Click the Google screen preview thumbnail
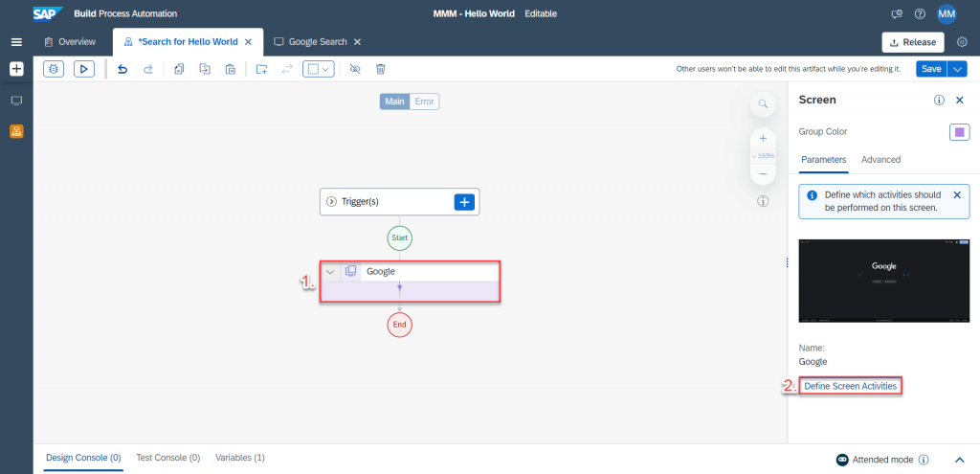This screenshot has height=474, width=980. coord(883,282)
